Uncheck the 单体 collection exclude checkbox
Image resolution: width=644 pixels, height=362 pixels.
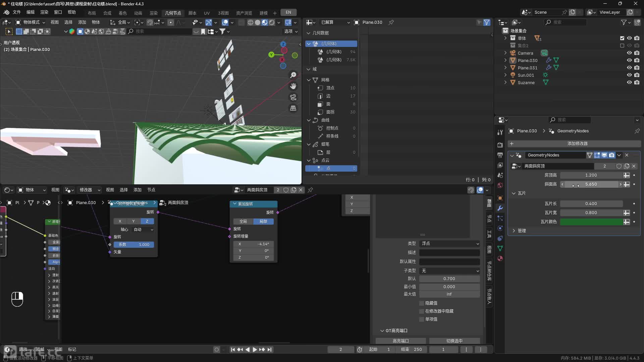(622, 38)
